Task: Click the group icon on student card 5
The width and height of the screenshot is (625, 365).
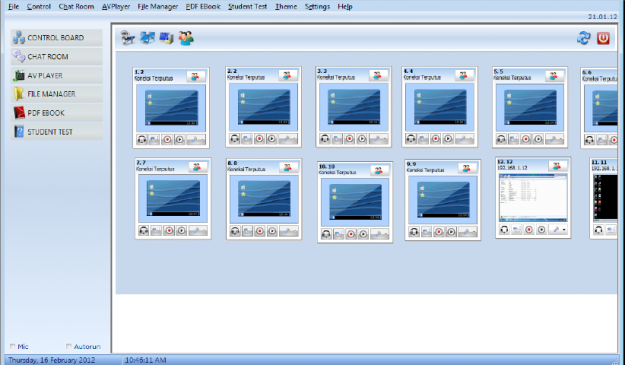Action: 554,77
